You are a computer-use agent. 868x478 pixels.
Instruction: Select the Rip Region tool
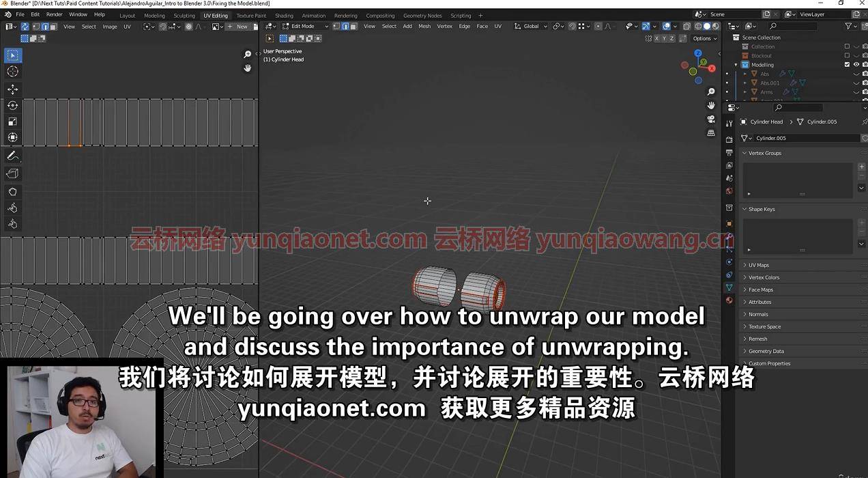[x=12, y=173]
